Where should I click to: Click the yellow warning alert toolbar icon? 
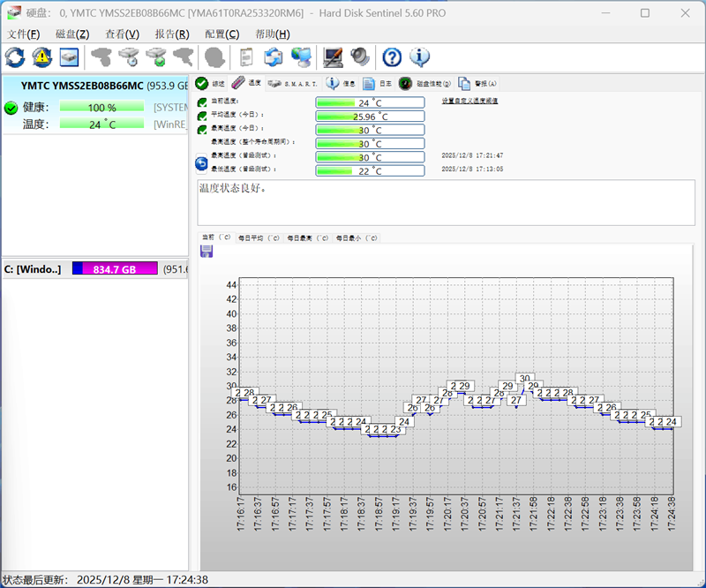(x=42, y=57)
